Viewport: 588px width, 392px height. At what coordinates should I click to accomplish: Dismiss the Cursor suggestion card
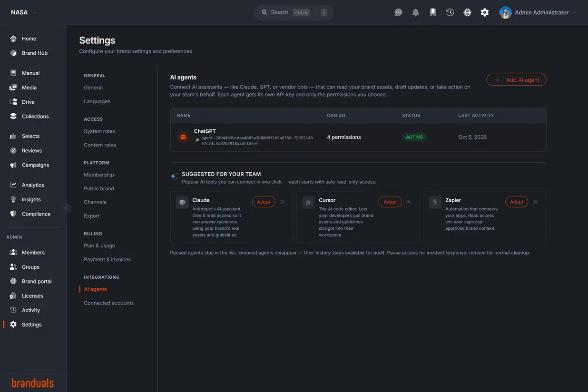coord(409,202)
